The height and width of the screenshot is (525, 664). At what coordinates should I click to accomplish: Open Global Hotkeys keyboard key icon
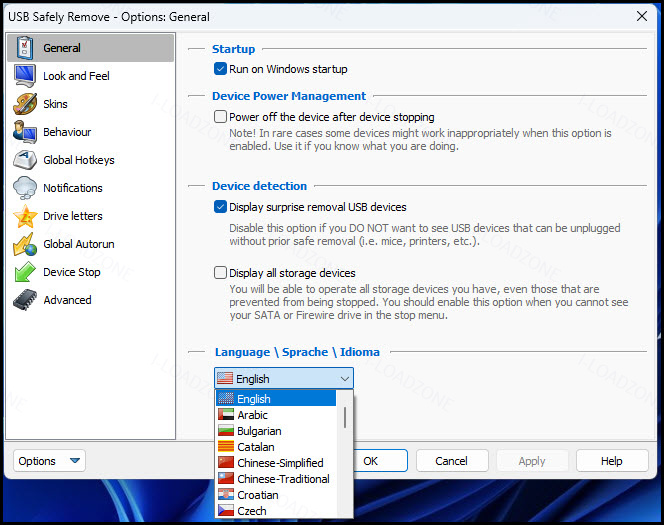[x=25, y=160]
